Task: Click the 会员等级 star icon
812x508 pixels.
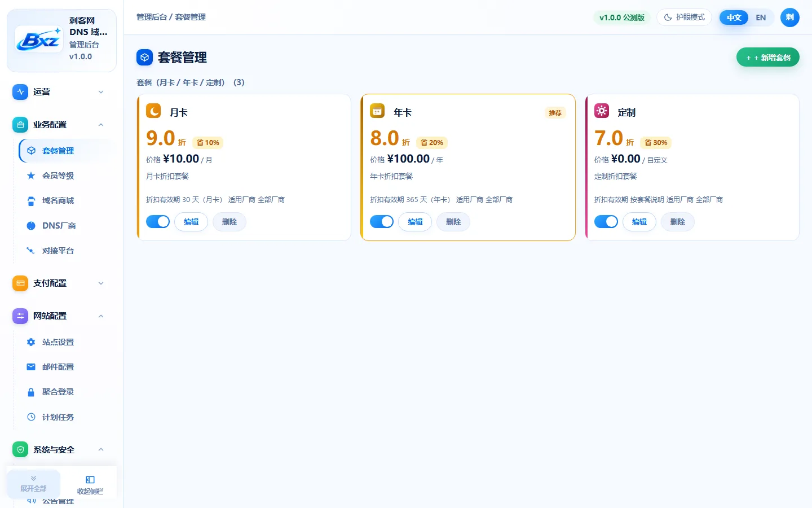Action: point(31,176)
